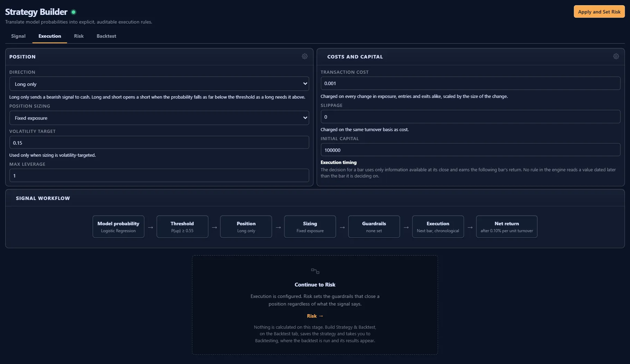
Task: Focus the Volatility Target field
Action: pyautogui.click(x=159, y=143)
